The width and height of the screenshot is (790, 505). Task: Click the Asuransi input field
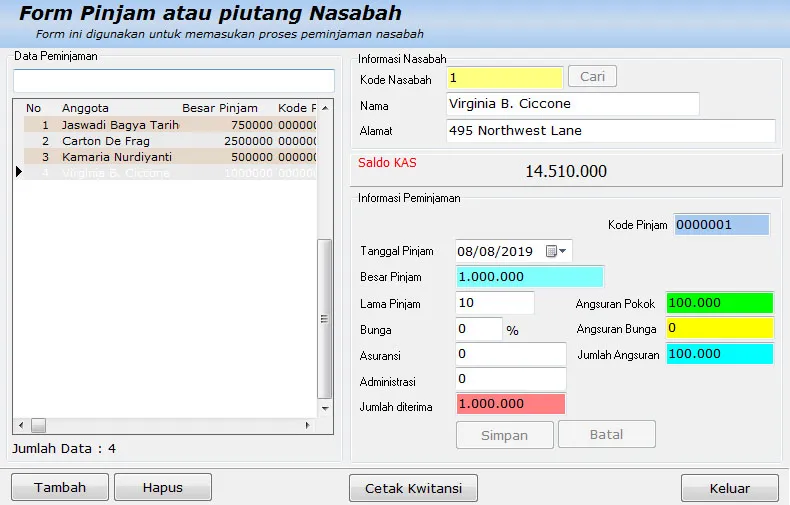[511, 354]
